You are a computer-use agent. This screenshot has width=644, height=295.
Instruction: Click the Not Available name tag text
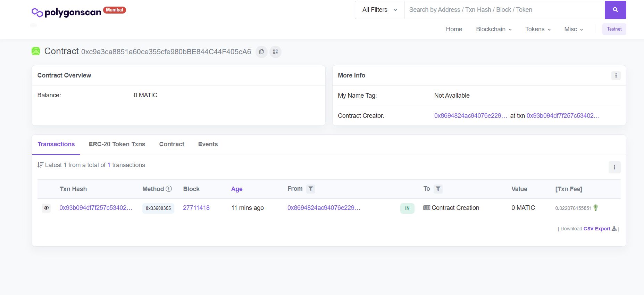pyautogui.click(x=452, y=96)
